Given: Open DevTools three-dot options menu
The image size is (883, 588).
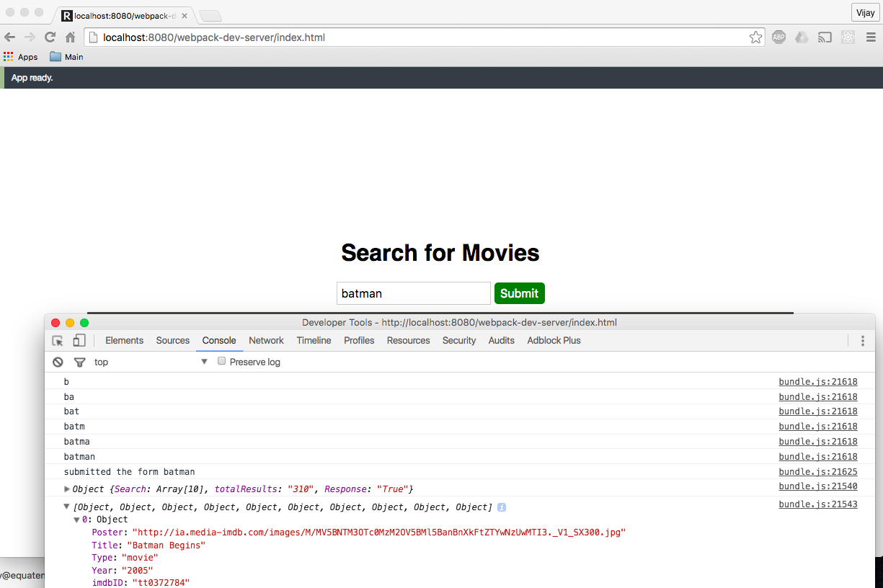Looking at the screenshot, I should pyautogui.click(x=862, y=341).
